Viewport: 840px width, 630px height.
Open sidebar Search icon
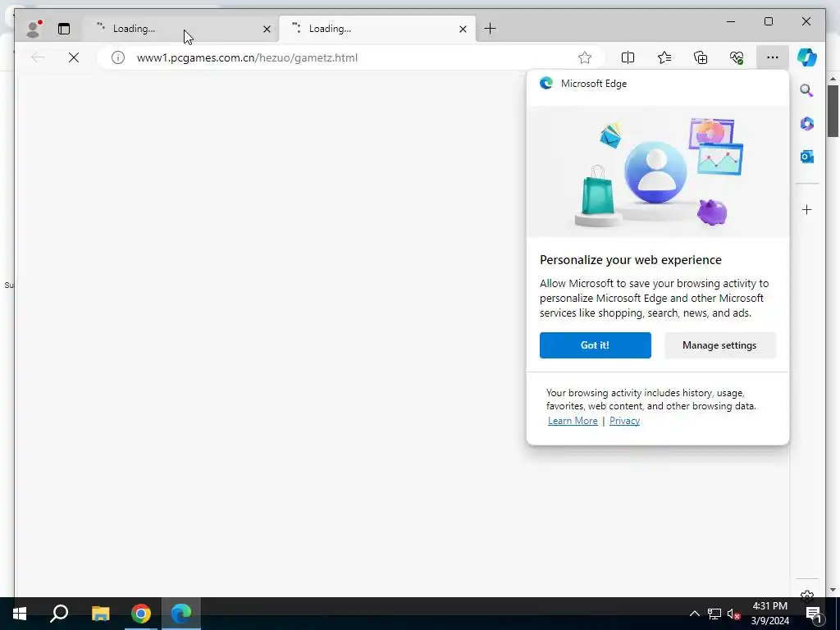click(807, 90)
